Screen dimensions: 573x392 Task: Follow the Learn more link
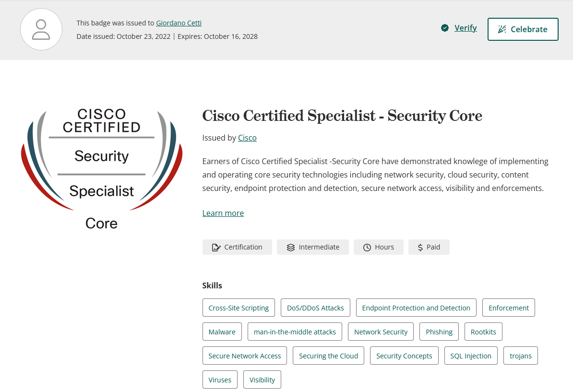tap(223, 213)
